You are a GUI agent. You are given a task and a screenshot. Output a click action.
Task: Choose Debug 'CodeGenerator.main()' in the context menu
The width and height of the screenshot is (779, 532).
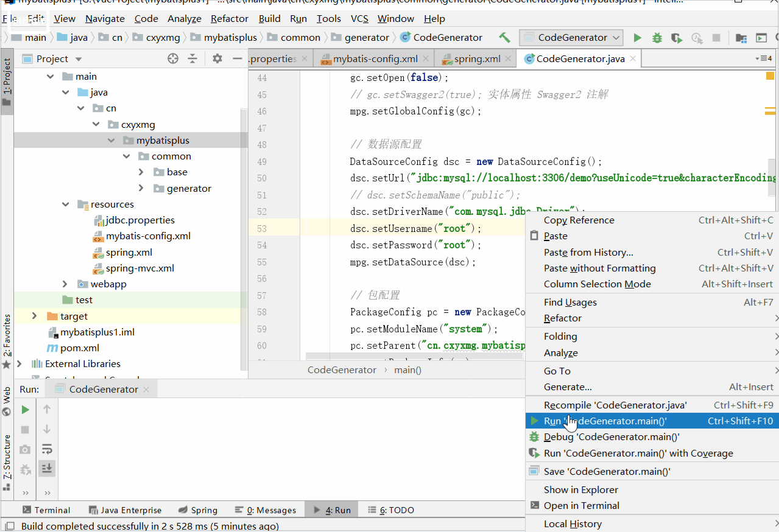pos(652,437)
